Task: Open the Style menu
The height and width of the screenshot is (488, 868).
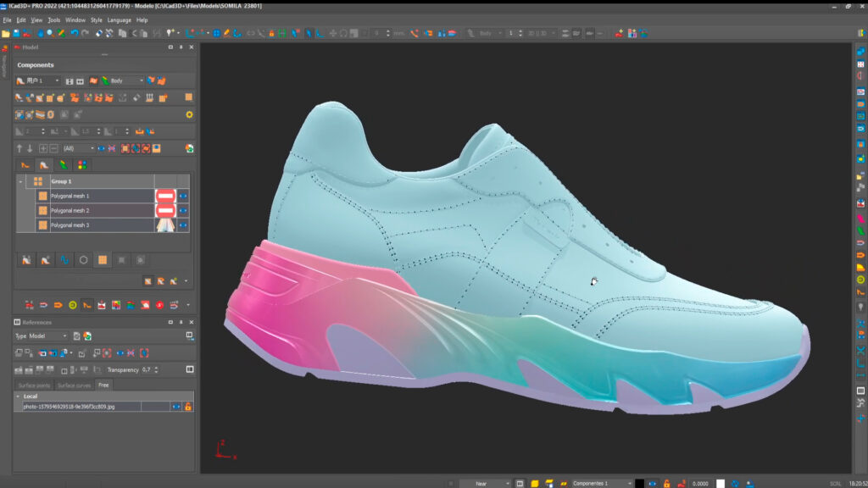Action: 96,19
